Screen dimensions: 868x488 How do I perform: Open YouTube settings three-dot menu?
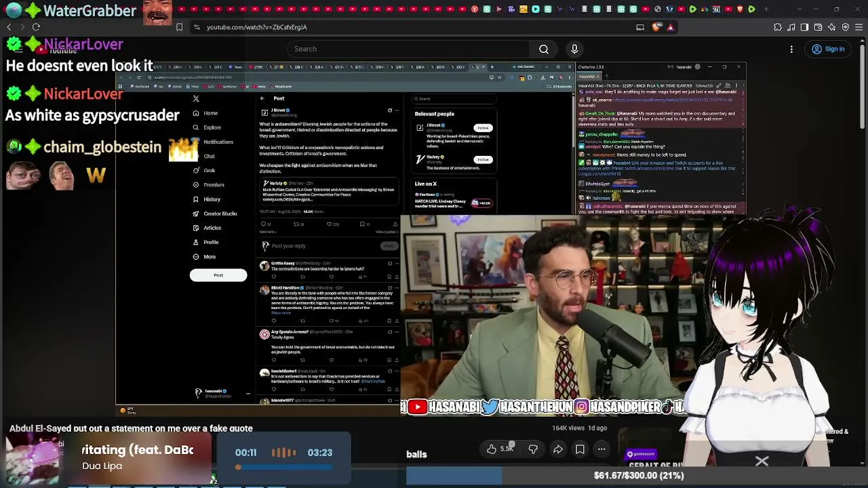791,49
